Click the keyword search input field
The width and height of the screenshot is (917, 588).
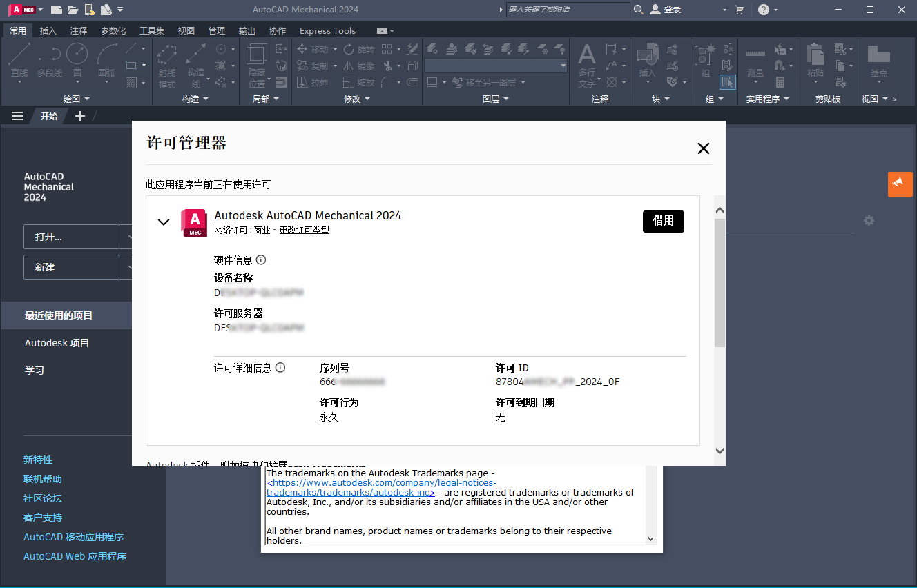(x=568, y=10)
